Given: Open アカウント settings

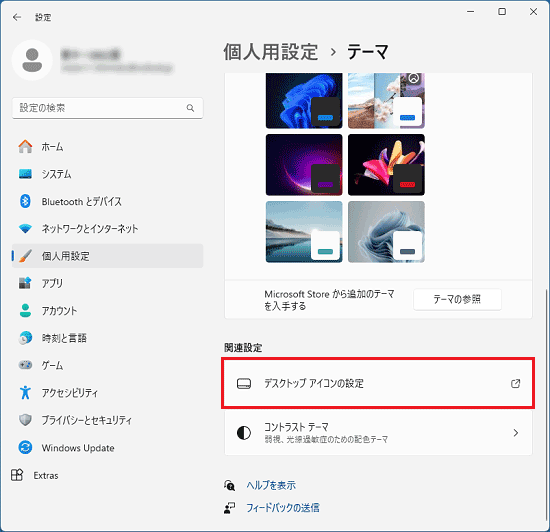Looking at the screenshot, I should (108, 310).
